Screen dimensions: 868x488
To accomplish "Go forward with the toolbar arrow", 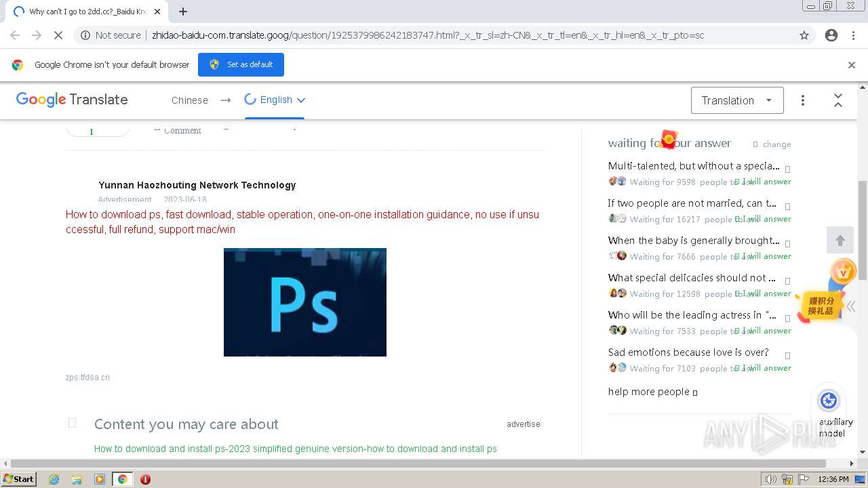I will click(37, 35).
